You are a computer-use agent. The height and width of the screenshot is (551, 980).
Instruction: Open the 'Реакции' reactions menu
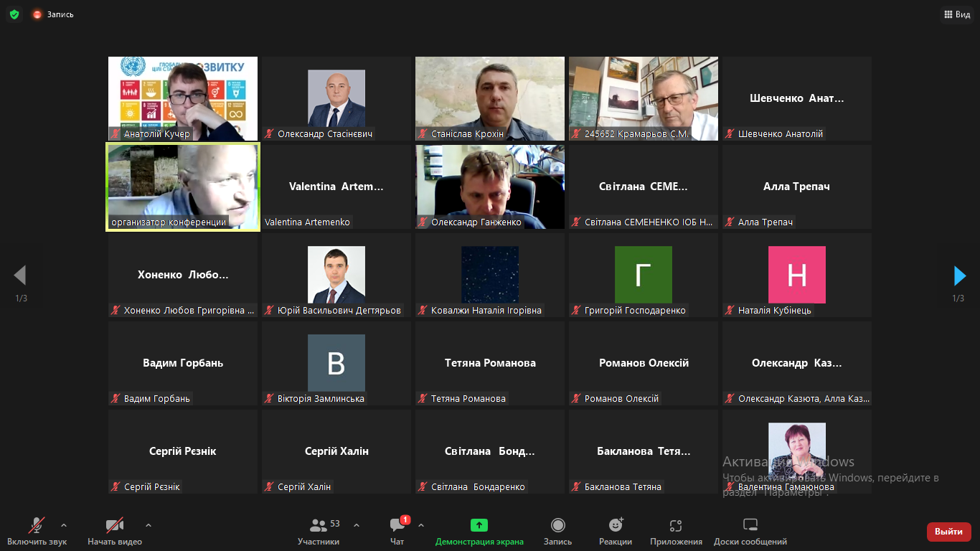[616, 531]
